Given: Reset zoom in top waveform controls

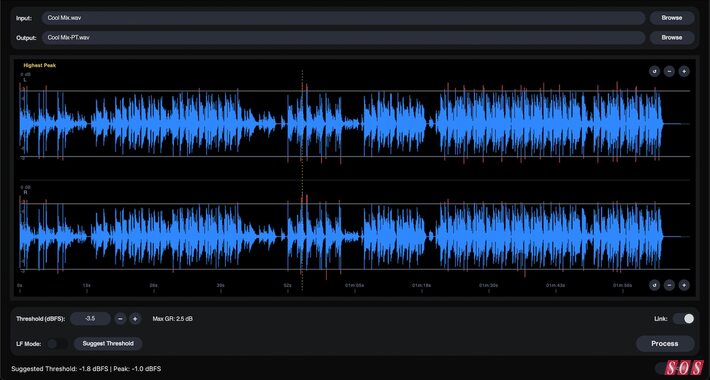Looking at the screenshot, I should click(x=654, y=71).
